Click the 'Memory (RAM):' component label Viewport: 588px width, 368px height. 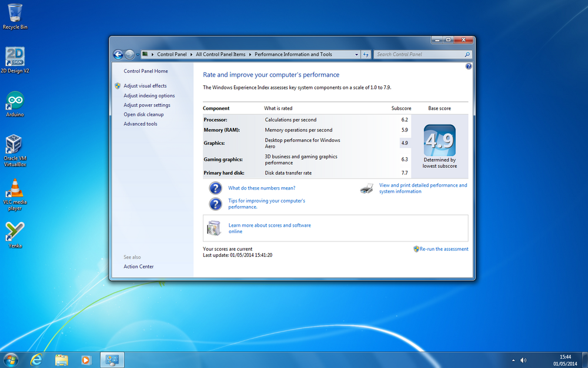tap(222, 130)
